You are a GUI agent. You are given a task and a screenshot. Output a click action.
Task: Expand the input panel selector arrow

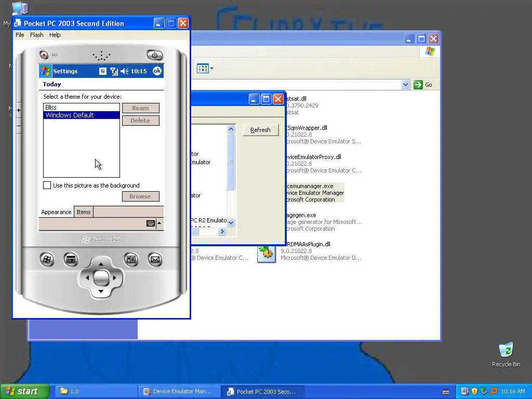[159, 223]
